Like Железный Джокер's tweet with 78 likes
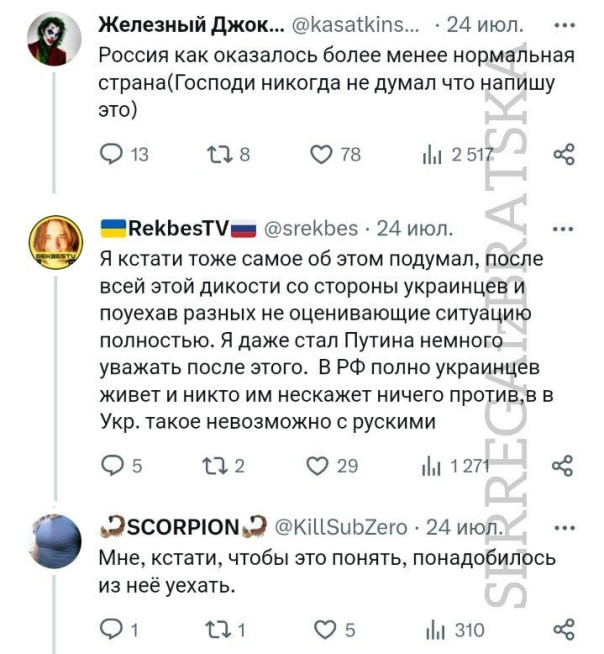The width and height of the screenshot is (604, 654). [321, 154]
